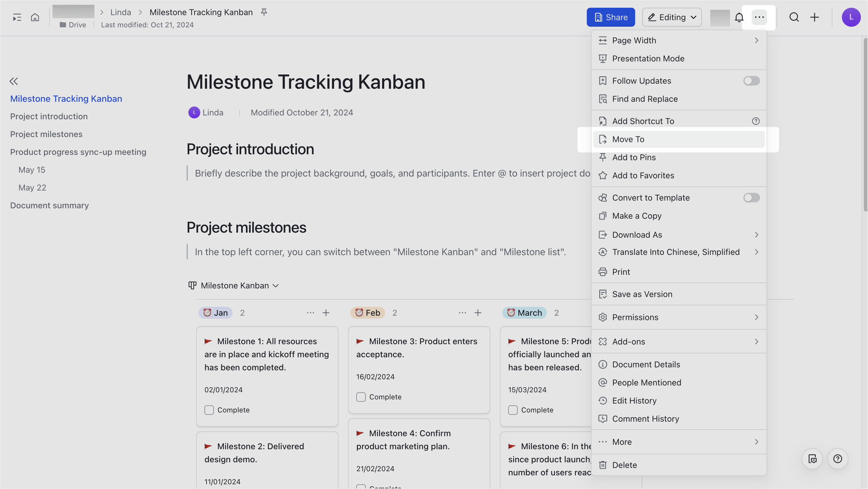Image resolution: width=868 pixels, height=489 pixels.
Task: Open Feb column more options dots
Action: [462, 313]
